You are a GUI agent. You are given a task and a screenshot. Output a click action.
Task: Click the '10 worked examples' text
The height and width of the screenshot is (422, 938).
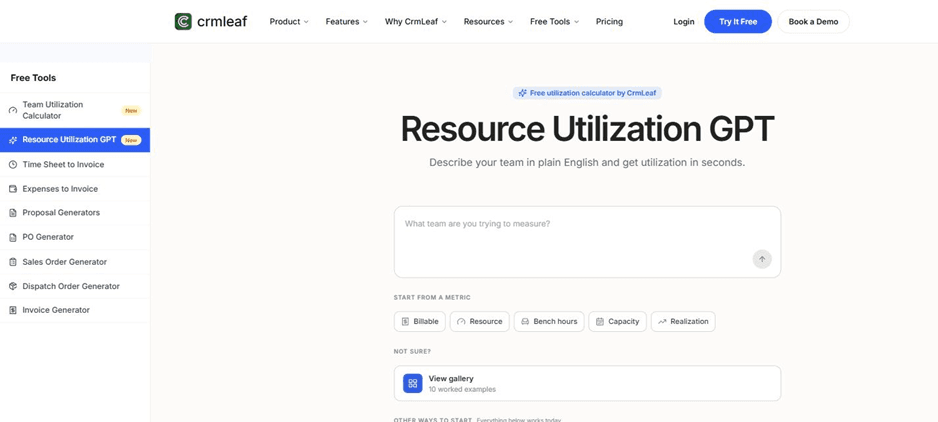(x=462, y=389)
